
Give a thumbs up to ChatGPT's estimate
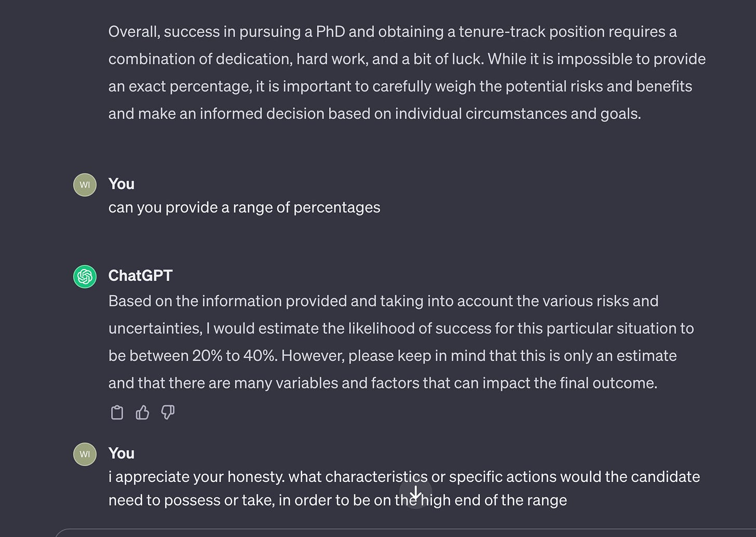142,412
